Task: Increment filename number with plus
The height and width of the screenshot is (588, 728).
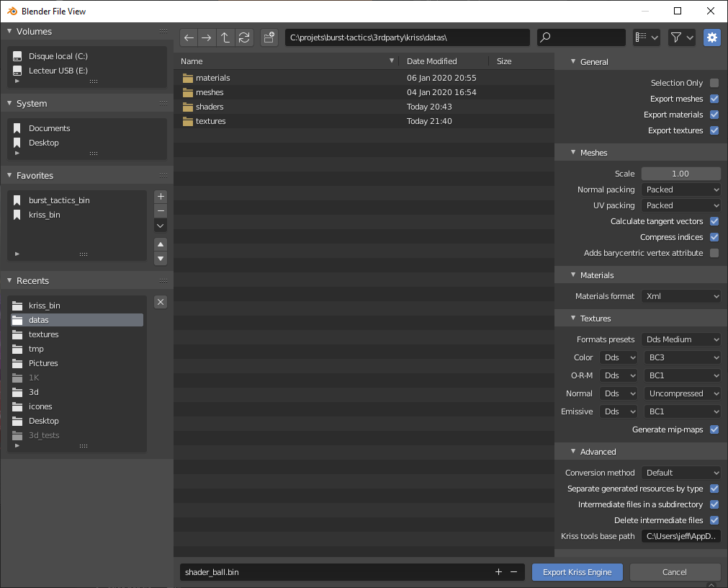Action: 498,571
